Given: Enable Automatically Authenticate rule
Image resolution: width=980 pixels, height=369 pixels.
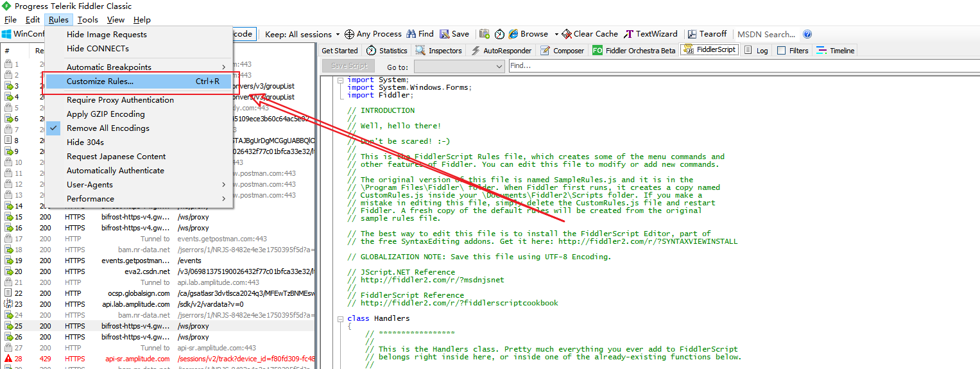Looking at the screenshot, I should pos(139,171).
